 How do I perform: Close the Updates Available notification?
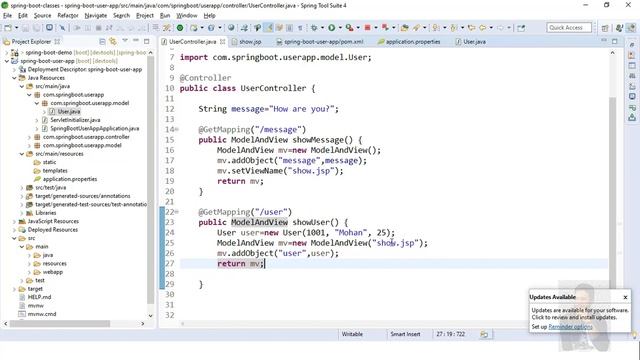[x=625, y=298]
